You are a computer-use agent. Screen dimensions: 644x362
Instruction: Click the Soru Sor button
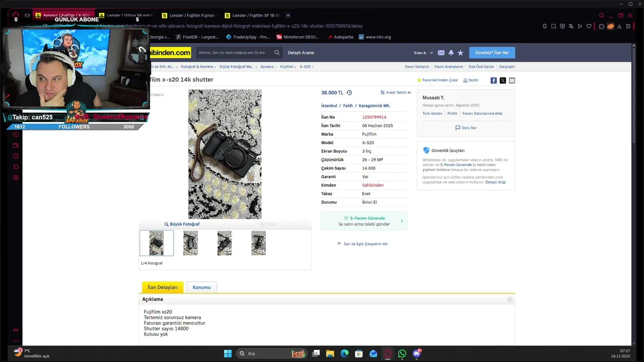[x=466, y=128]
